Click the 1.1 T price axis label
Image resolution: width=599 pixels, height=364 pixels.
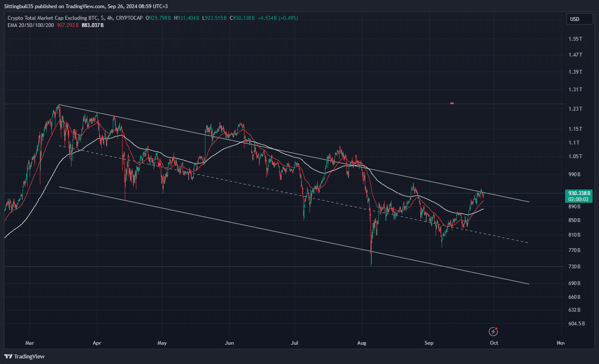pyautogui.click(x=573, y=143)
